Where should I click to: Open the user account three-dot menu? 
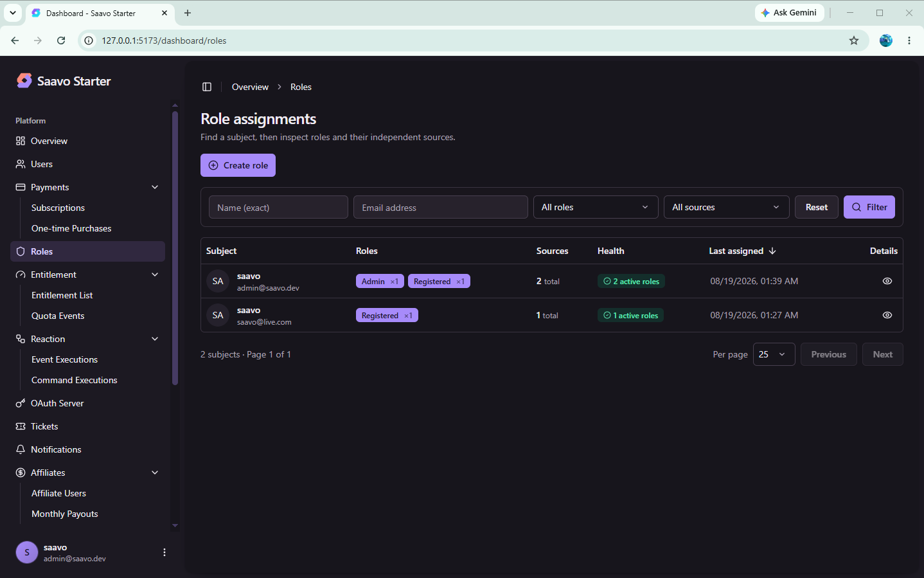point(164,552)
